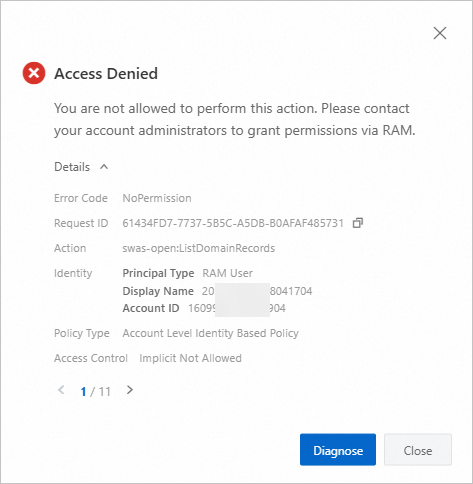Go to the next error page arrow
The image size is (473, 484).
tap(130, 390)
